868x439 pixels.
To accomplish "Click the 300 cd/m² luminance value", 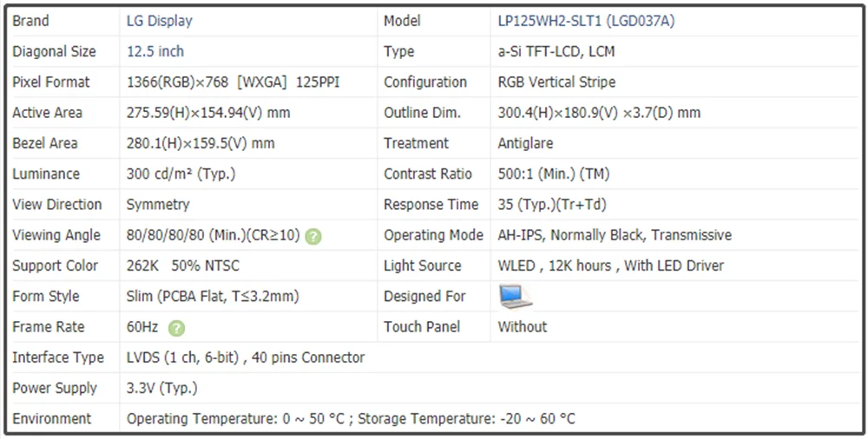I will pyautogui.click(x=181, y=174).
